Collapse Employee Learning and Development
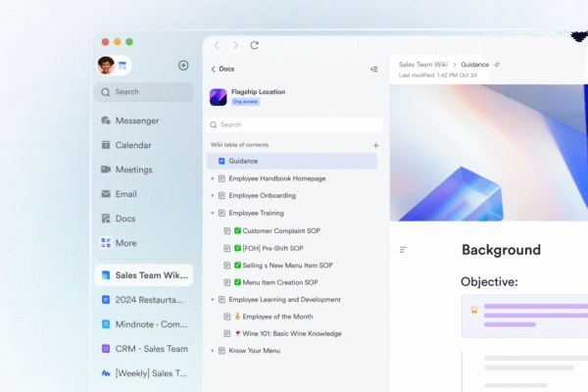 point(213,299)
